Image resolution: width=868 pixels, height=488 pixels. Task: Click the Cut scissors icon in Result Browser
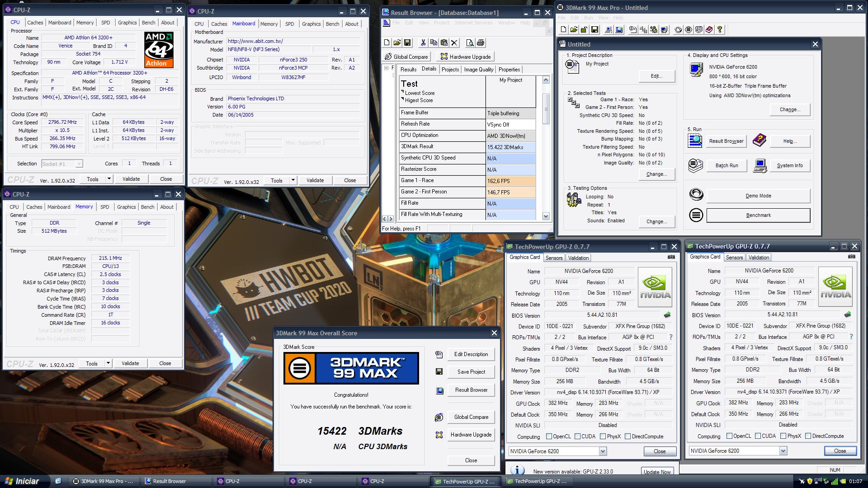click(x=423, y=42)
